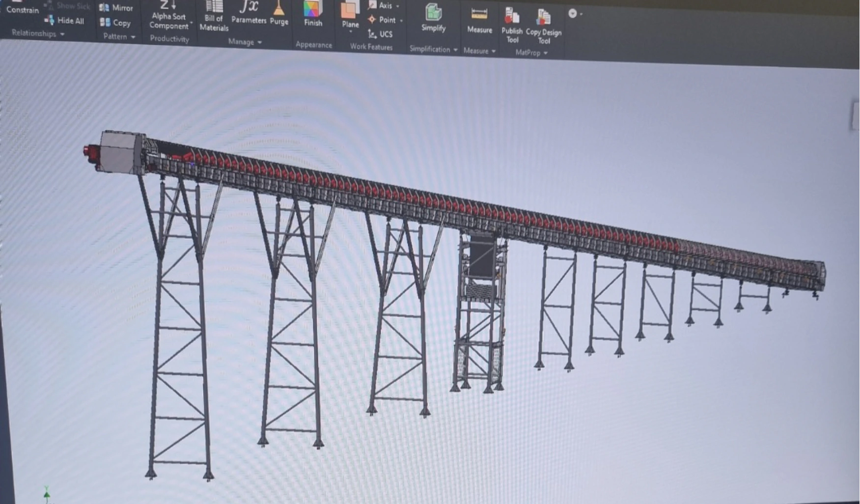
Task: Open the Bill of Materials
Action: pos(214,16)
